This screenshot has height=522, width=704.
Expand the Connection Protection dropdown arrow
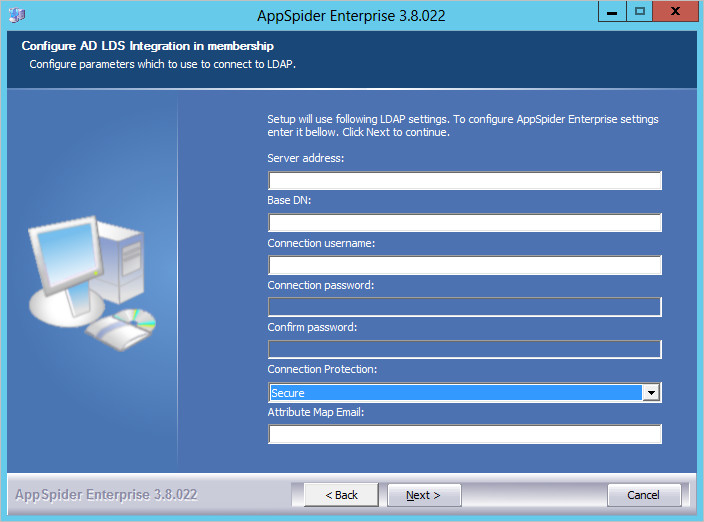click(x=651, y=393)
